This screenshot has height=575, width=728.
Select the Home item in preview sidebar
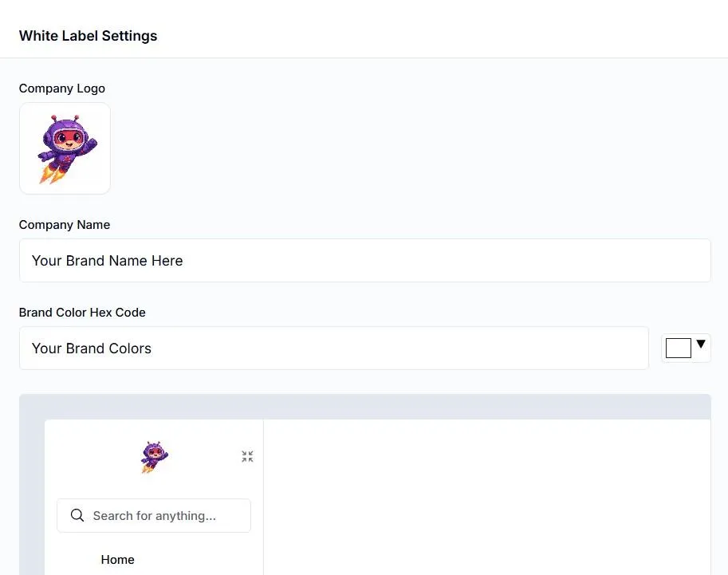[117, 560]
